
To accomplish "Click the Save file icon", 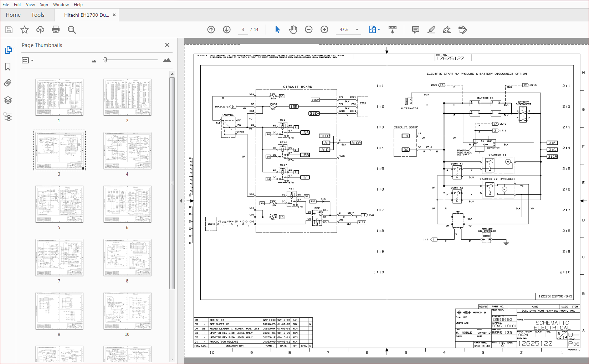I will 9,30.
